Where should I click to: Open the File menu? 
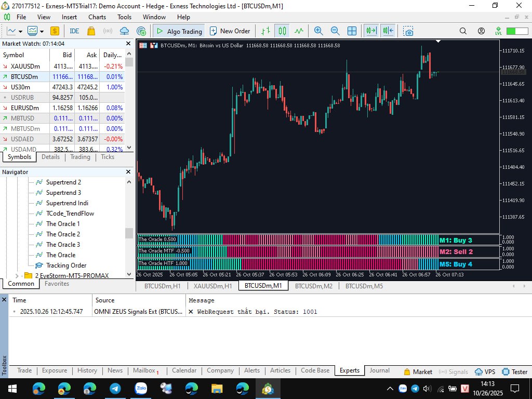click(21, 17)
